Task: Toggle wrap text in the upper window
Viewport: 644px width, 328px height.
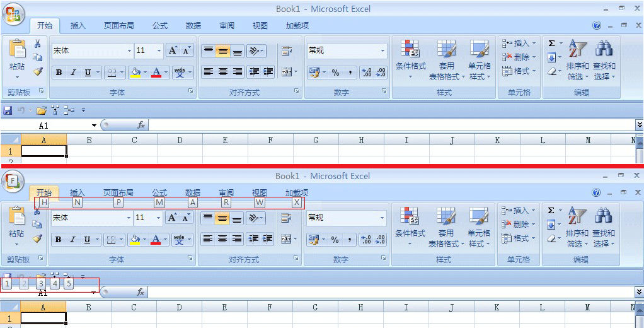Action: click(x=286, y=51)
